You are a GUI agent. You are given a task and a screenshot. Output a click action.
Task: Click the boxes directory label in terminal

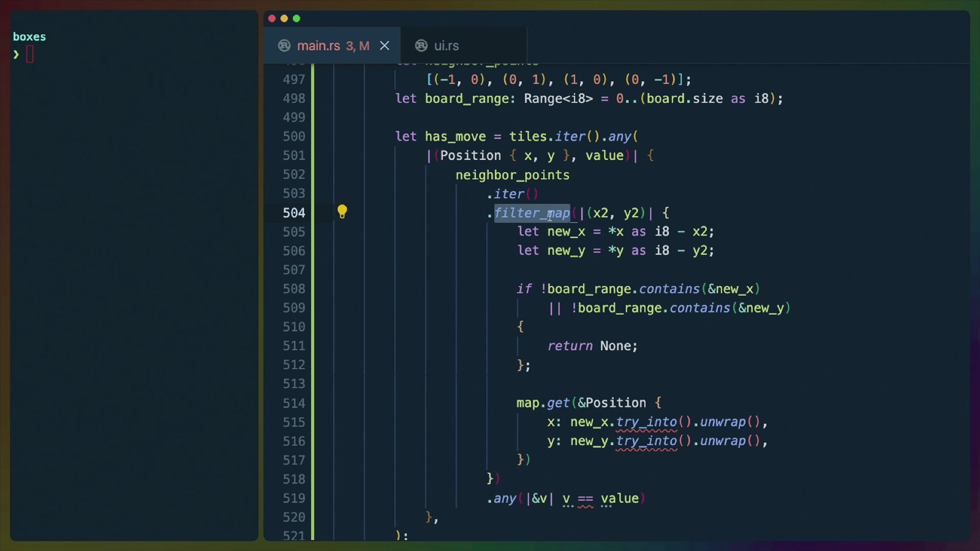pos(29,37)
